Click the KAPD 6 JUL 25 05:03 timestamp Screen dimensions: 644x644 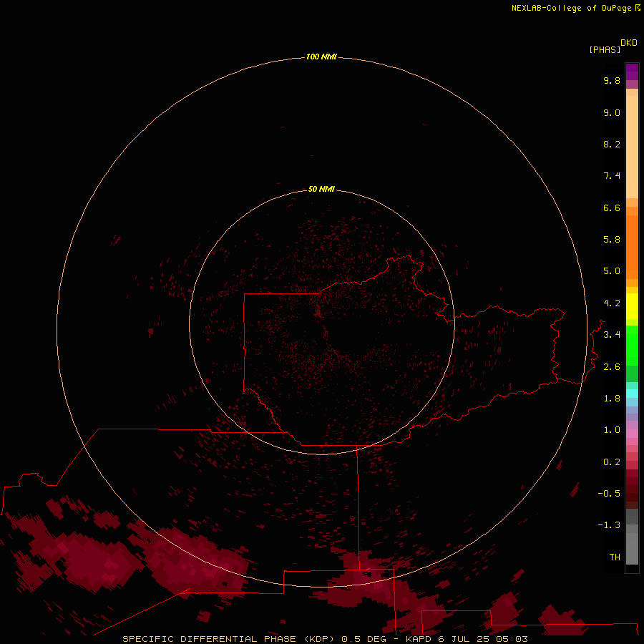pyautogui.click(x=467, y=639)
